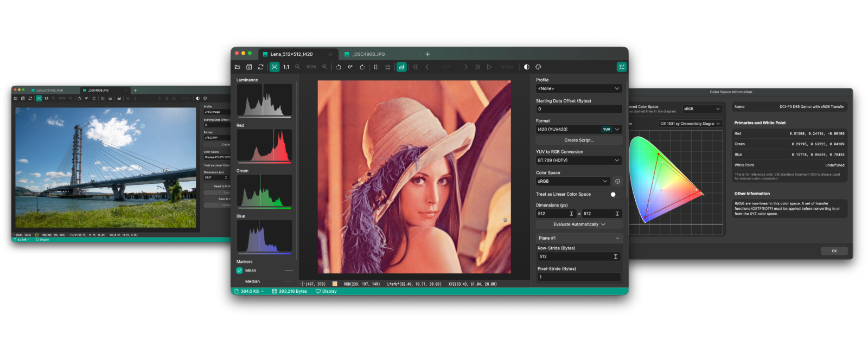Click histogram icon in left window toolbar
This screenshot has height=347, width=868.
[119, 99]
